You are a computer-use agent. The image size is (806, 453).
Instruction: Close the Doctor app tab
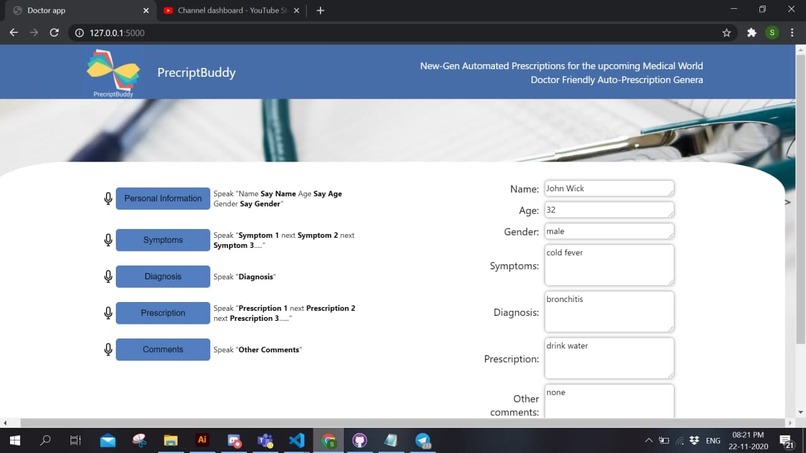coord(146,10)
